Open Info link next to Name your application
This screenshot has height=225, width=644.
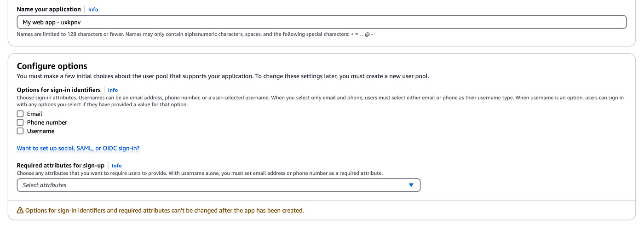pos(93,9)
